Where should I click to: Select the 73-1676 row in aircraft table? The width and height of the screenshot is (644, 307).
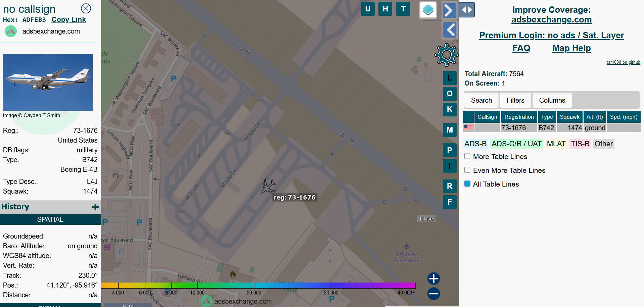tap(551, 128)
